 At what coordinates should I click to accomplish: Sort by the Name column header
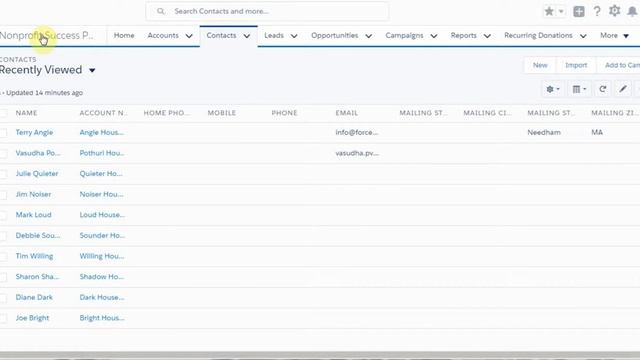click(x=27, y=113)
